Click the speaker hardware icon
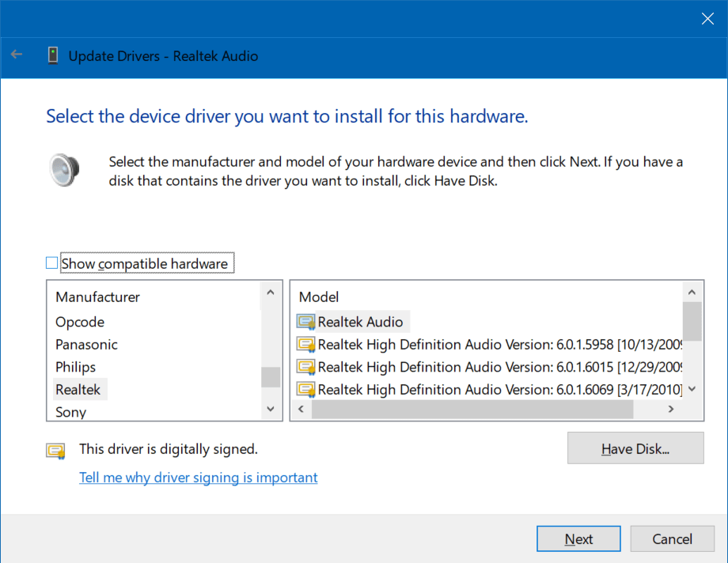 click(65, 170)
